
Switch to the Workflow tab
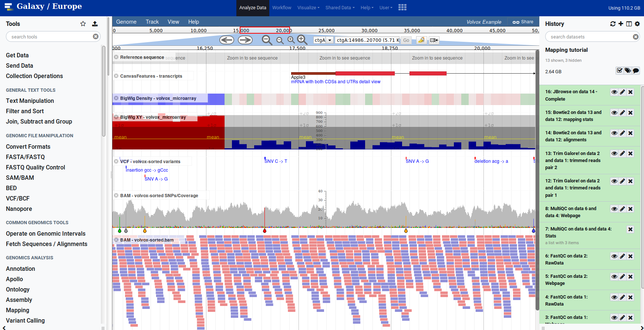point(281,7)
